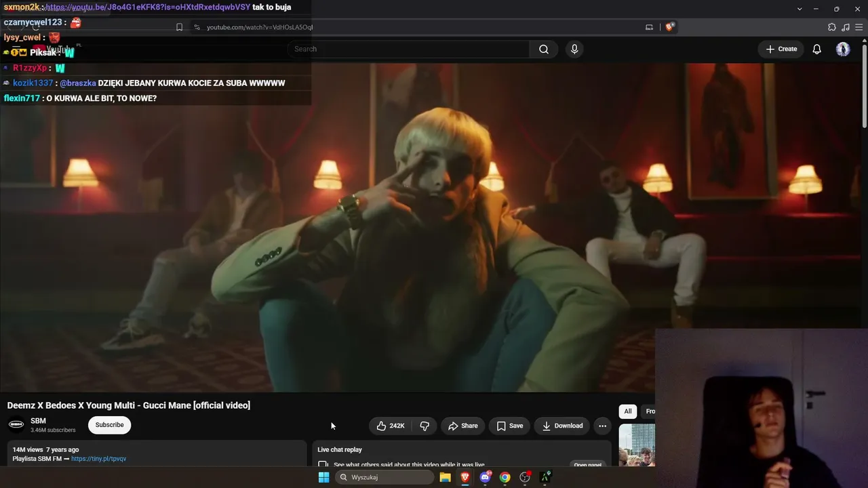Open the SBM channel avatar
This screenshot has height=488, width=868.
tap(16, 425)
